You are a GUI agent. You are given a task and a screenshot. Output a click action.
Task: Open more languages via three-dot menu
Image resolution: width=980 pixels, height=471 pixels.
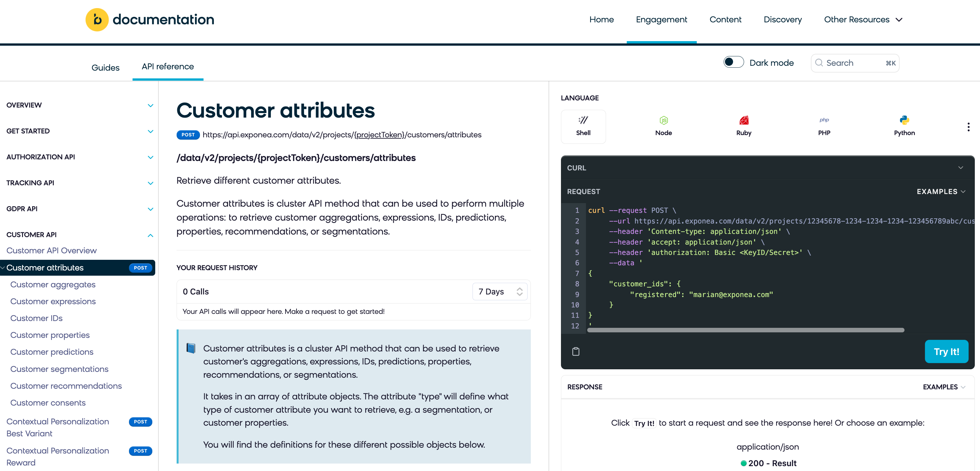(x=969, y=127)
